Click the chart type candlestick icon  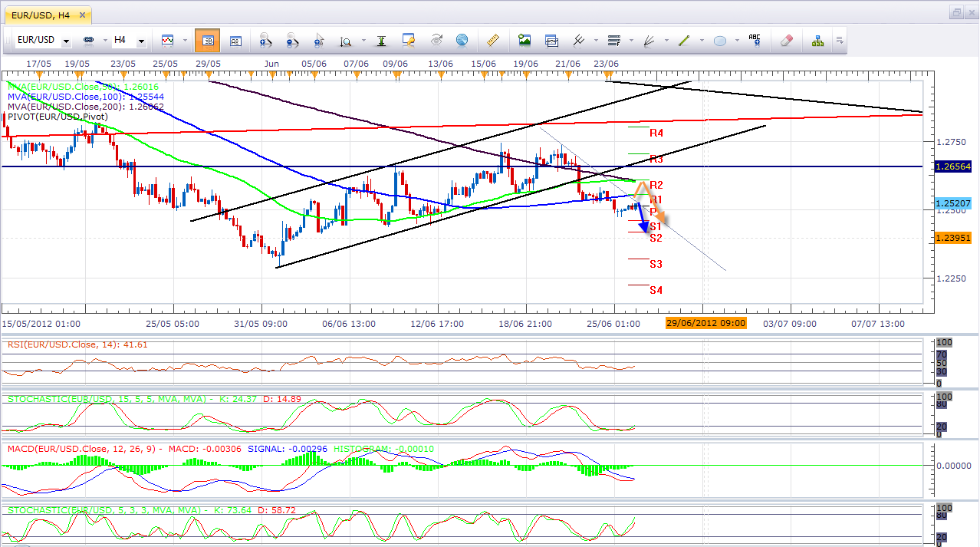(x=167, y=40)
